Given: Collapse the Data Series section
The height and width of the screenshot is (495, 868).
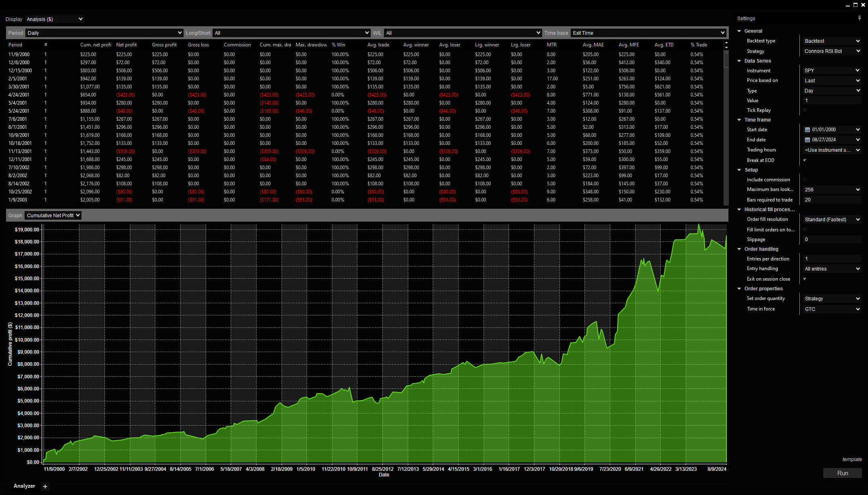Looking at the screenshot, I should click(739, 61).
